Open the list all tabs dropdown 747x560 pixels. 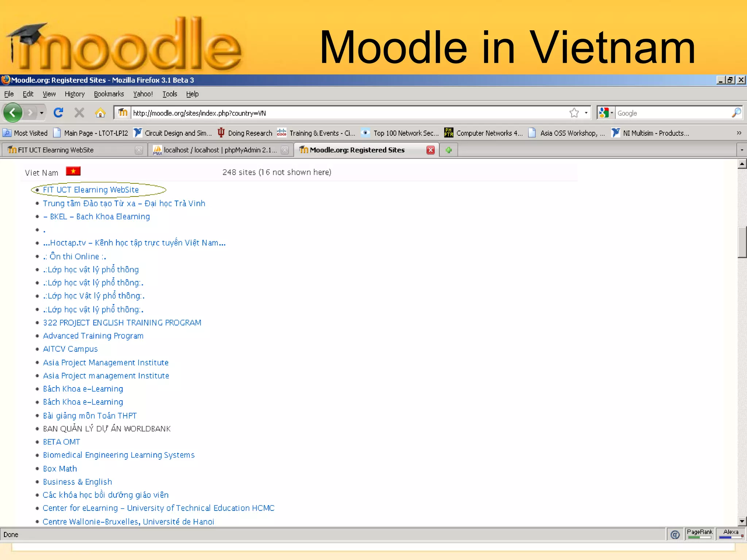tap(742, 150)
